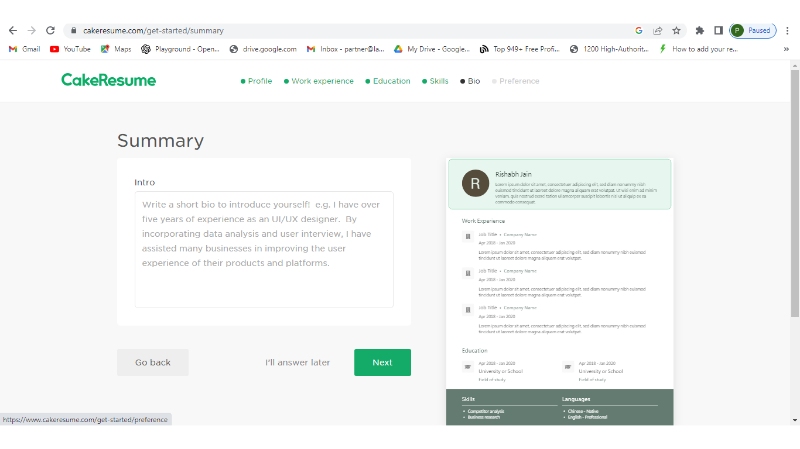Open the Chrome extensions puzzle icon

point(700,31)
